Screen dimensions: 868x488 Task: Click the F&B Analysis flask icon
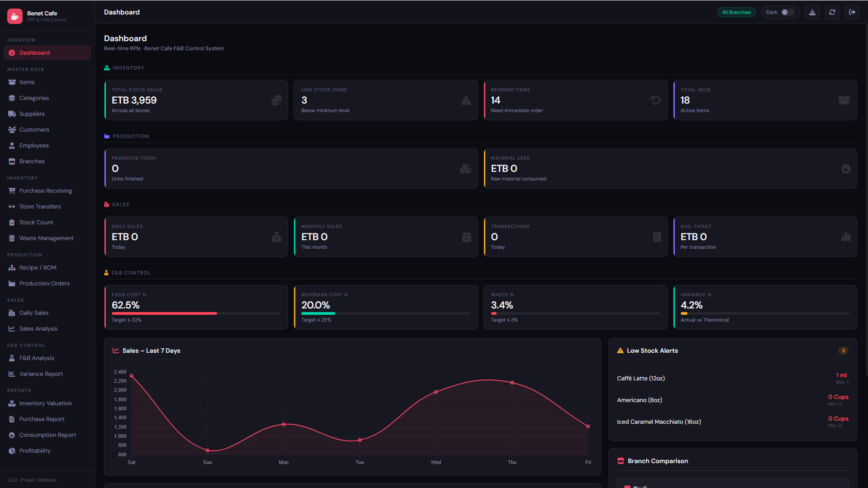coord(12,358)
